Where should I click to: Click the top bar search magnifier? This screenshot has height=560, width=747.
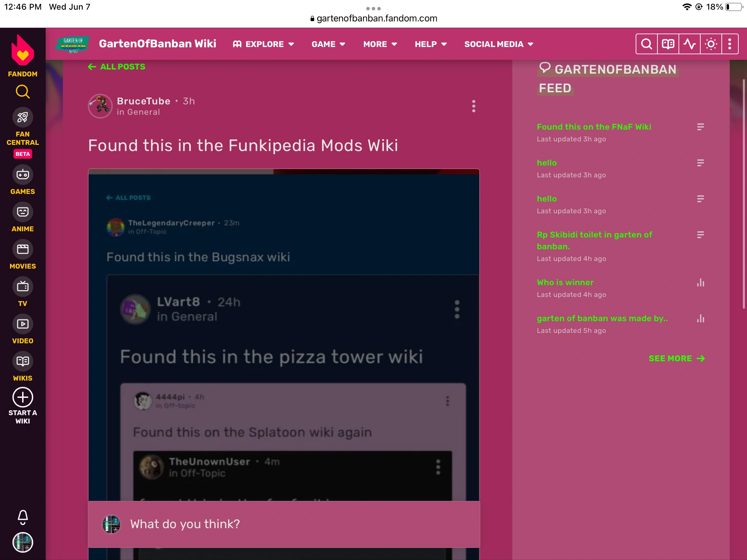tap(646, 44)
